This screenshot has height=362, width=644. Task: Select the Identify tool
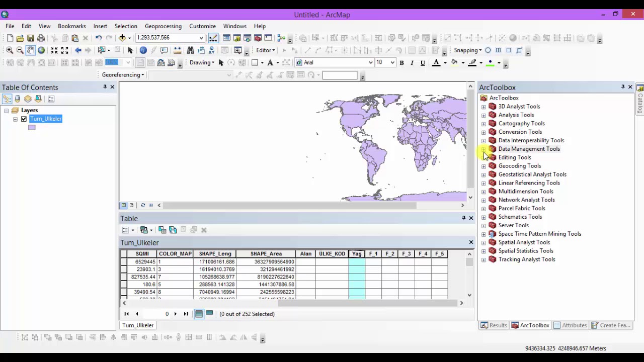pyautogui.click(x=143, y=50)
